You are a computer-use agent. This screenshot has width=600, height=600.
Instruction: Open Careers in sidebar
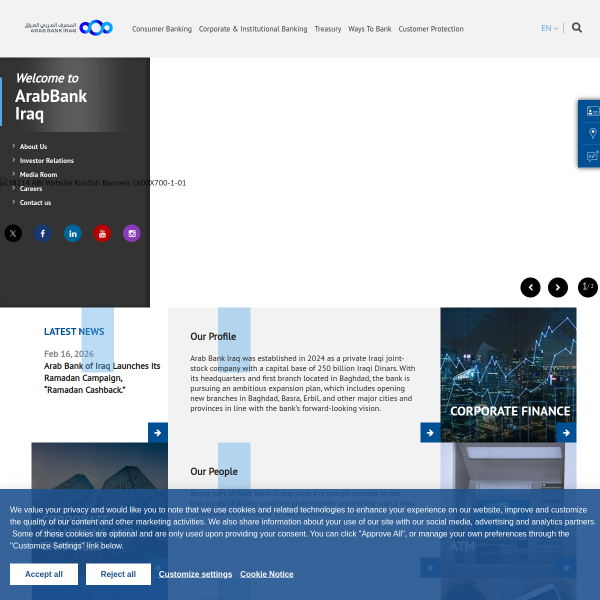tap(31, 189)
